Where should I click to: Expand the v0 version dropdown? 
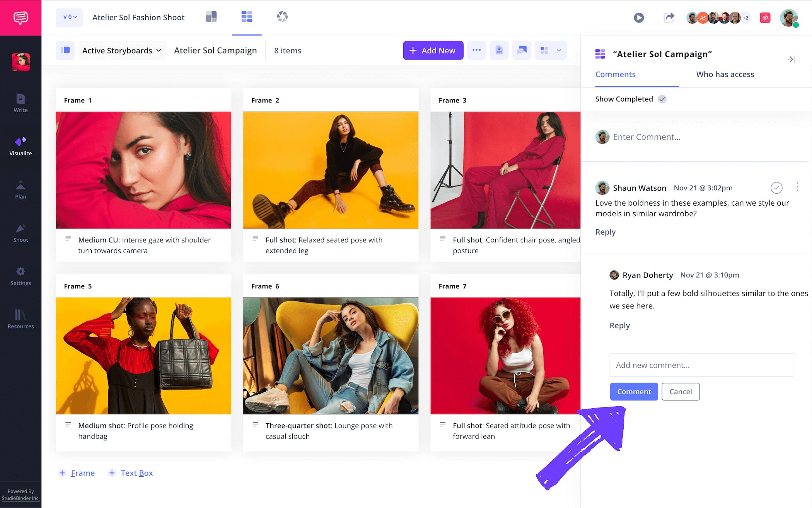point(70,17)
